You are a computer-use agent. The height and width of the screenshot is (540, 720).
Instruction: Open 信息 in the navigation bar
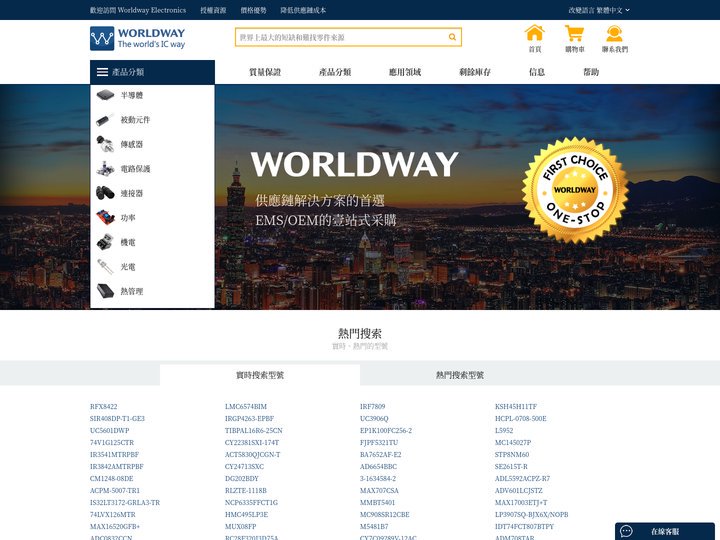point(537,72)
